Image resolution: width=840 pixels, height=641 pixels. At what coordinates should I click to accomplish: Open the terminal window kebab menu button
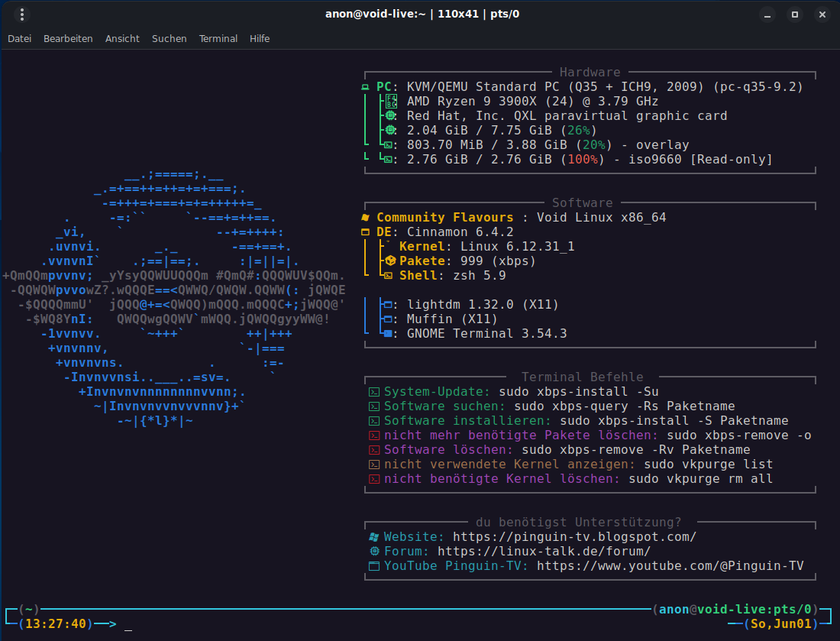(x=22, y=15)
